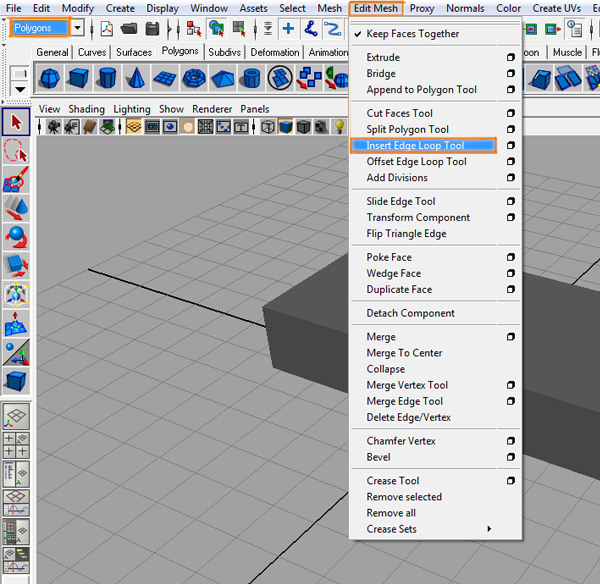Select the Paint Selection tool

[16, 179]
